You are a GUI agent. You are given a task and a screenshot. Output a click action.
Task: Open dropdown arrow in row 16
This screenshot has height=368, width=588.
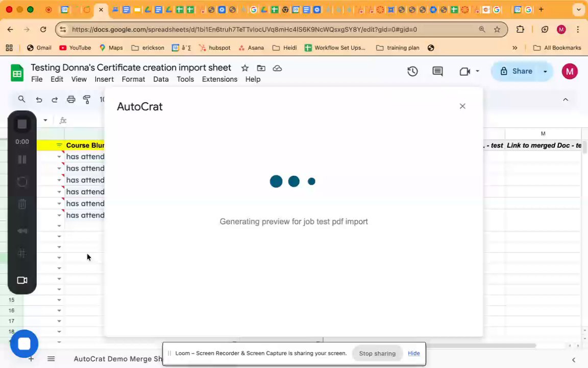[59, 311]
